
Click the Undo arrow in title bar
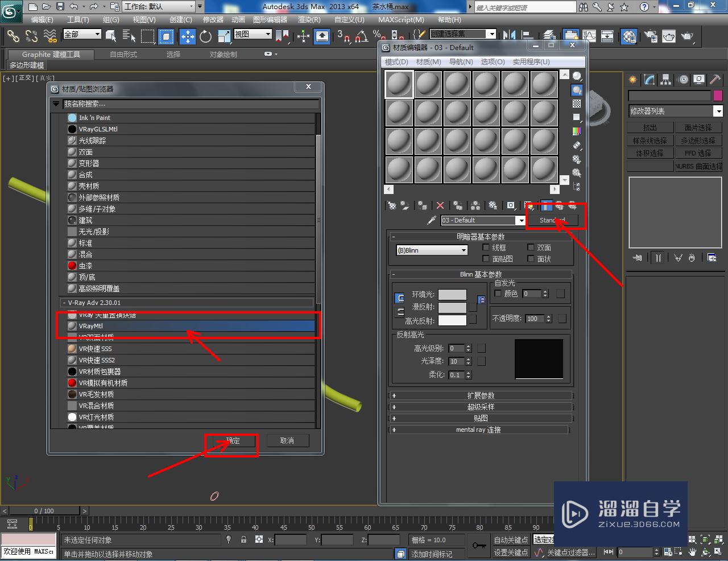(x=74, y=6)
